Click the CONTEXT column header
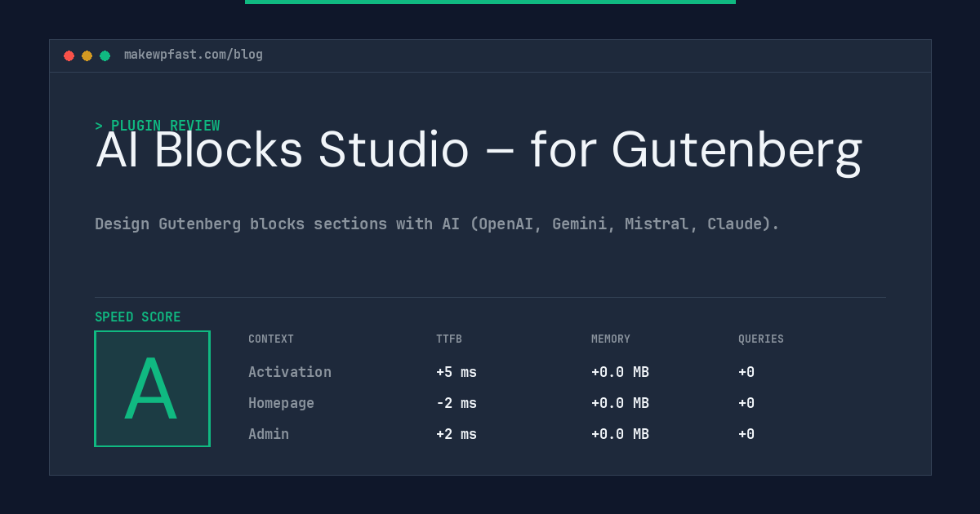 pos(271,339)
